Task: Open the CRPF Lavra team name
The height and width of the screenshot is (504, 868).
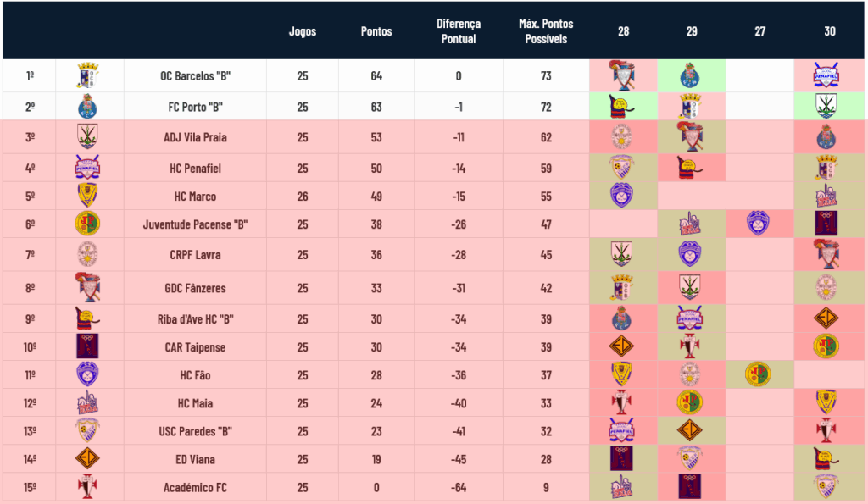Action: click(x=196, y=255)
